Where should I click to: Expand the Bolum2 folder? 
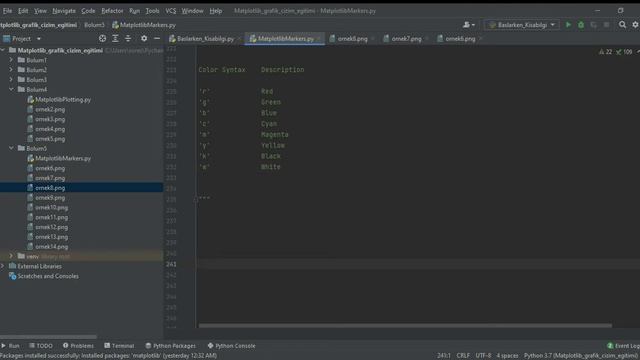(11, 70)
